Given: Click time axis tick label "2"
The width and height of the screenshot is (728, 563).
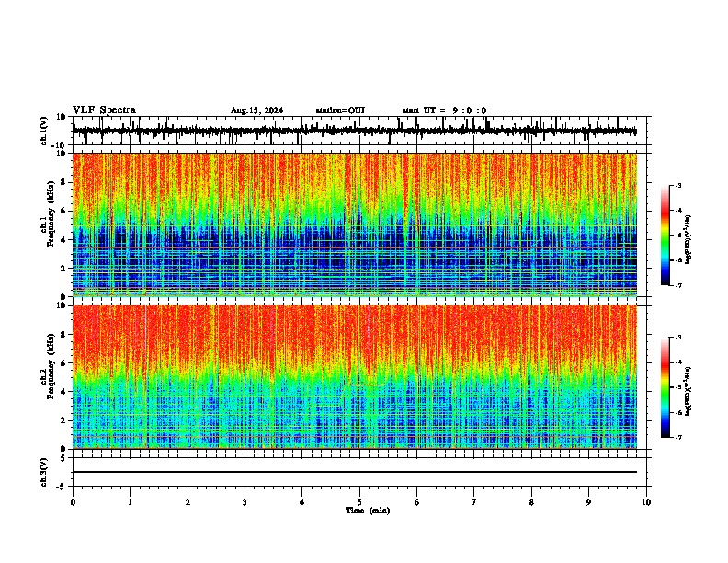Looking at the screenshot, I should pos(188,502).
